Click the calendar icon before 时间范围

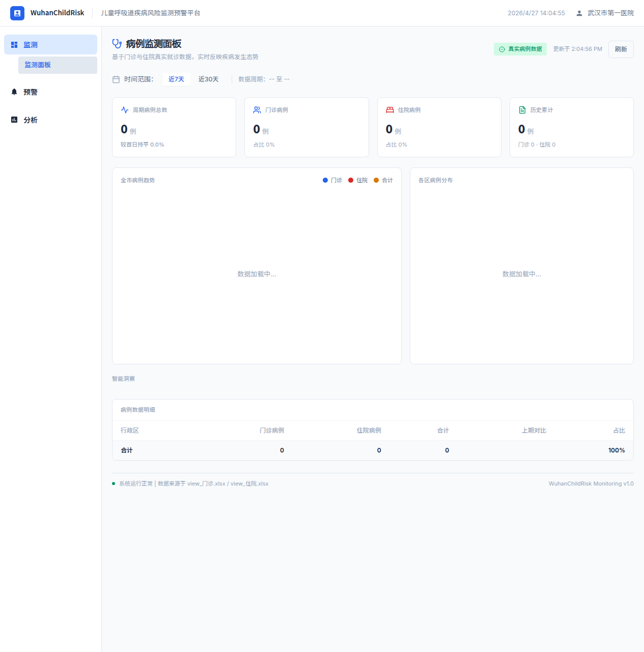tap(116, 79)
